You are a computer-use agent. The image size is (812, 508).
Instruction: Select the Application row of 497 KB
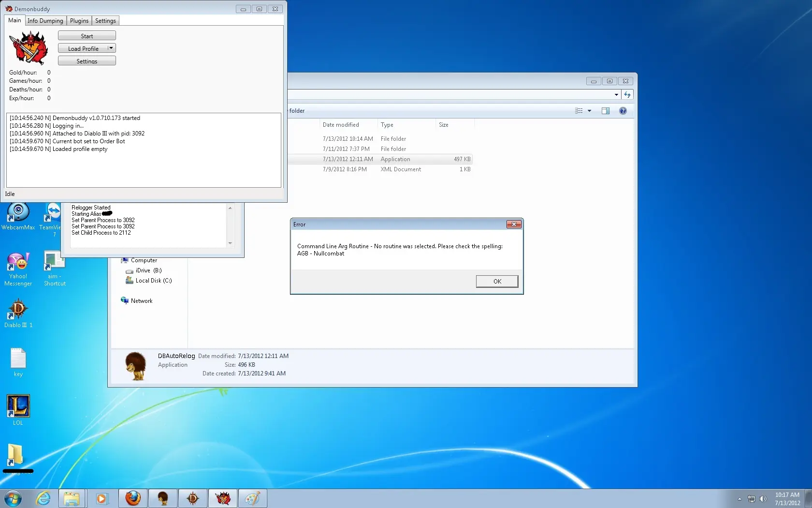click(380, 159)
